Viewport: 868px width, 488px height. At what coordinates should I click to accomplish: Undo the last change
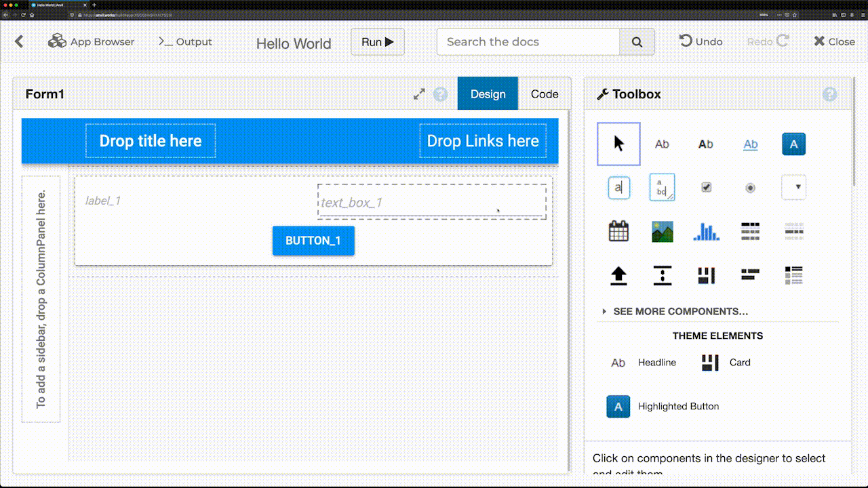[x=701, y=41]
